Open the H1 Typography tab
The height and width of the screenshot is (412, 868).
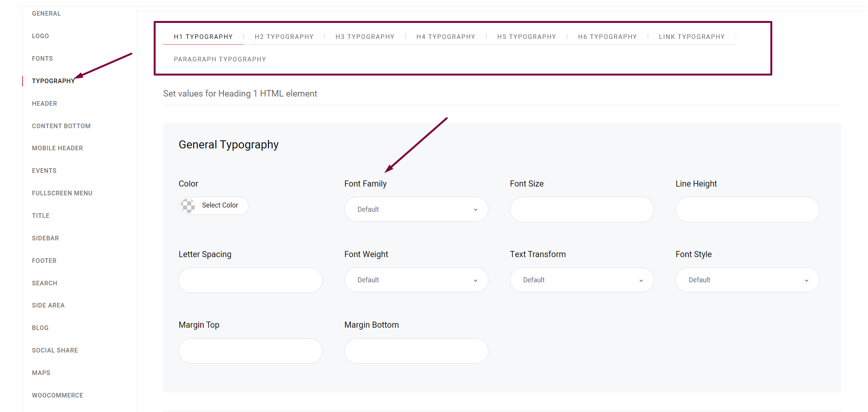pyautogui.click(x=203, y=37)
